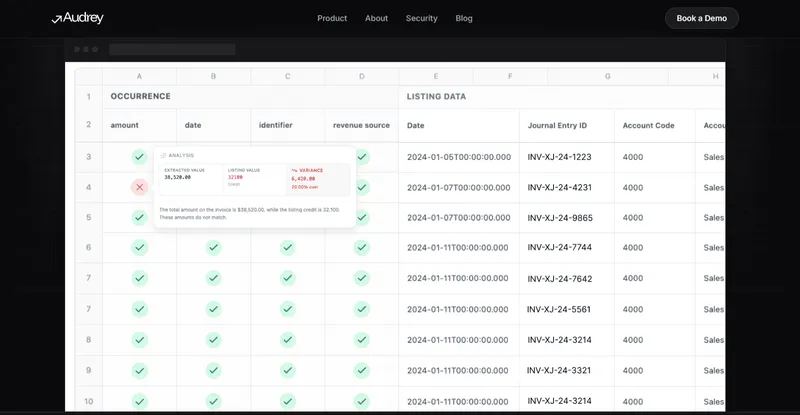Click the 'Journal Entry ID' column label
The image size is (800, 415).
point(557,126)
